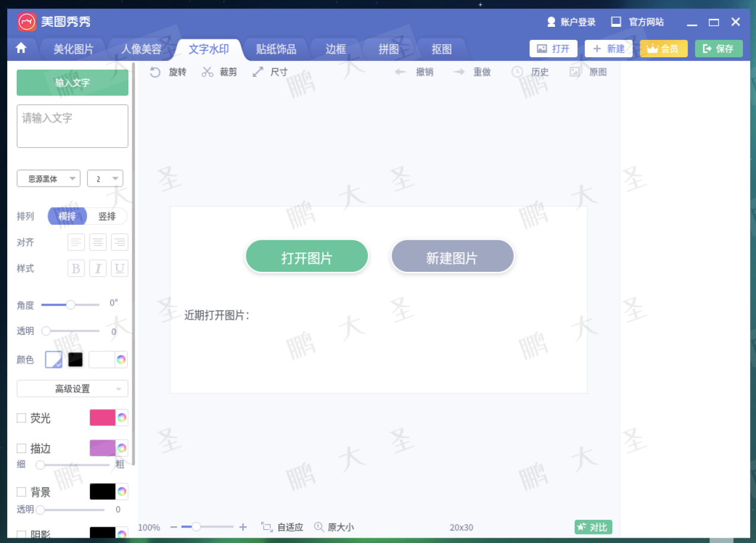The image size is (756, 543).
Task: Switch to the 抠图 tab
Action: (442, 49)
